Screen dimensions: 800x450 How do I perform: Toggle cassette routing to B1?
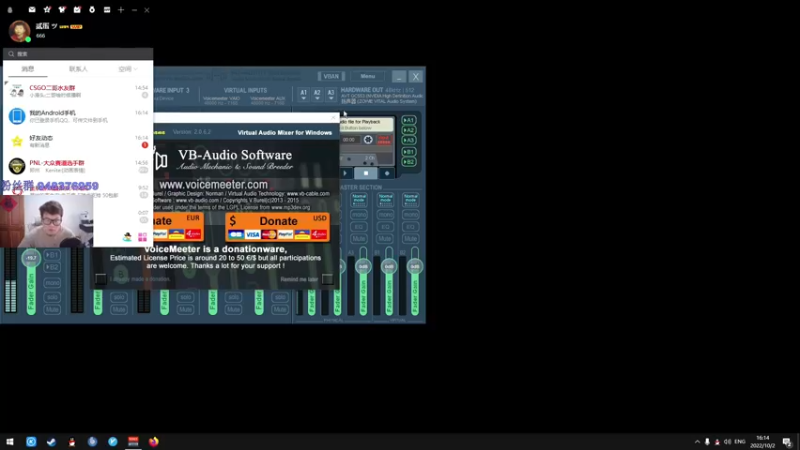(409, 152)
